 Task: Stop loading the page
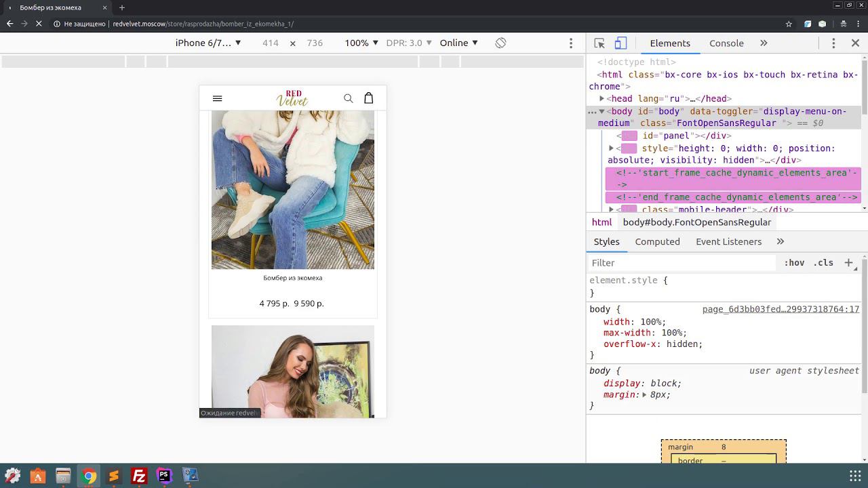click(39, 24)
